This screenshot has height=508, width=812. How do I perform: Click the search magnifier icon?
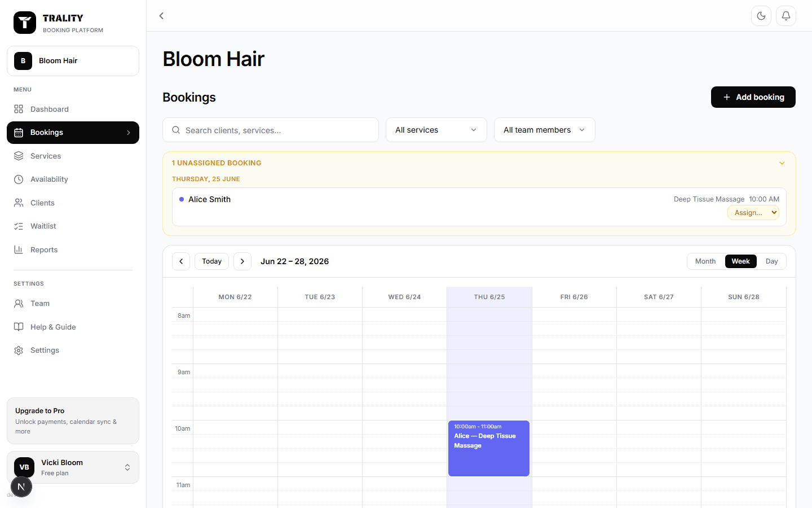point(176,130)
